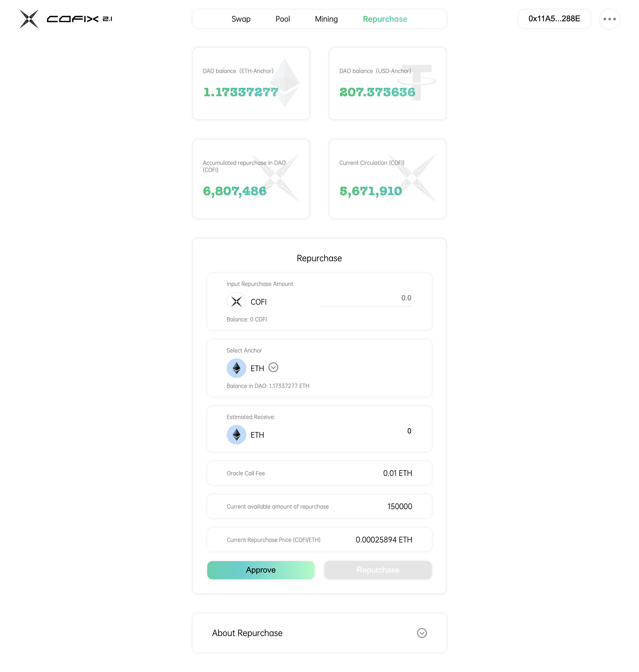
Task: Click the COFI token icon
Action: pyautogui.click(x=236, y=302)
